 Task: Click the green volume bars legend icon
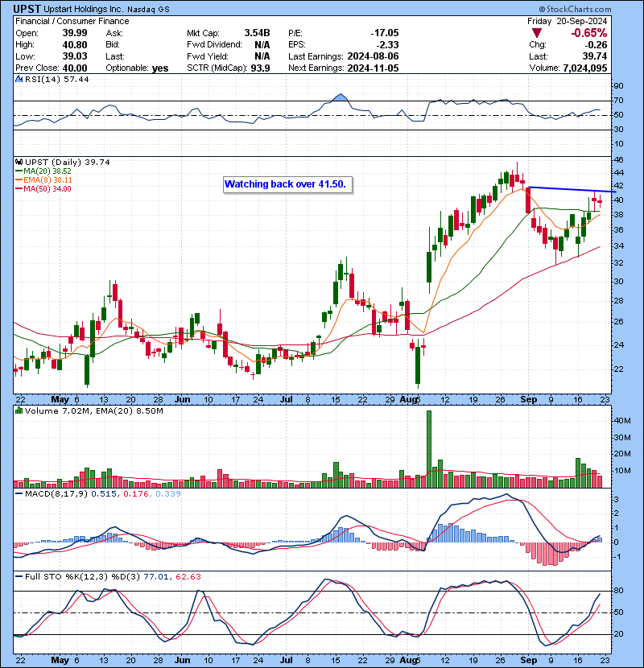pos(19,411)
